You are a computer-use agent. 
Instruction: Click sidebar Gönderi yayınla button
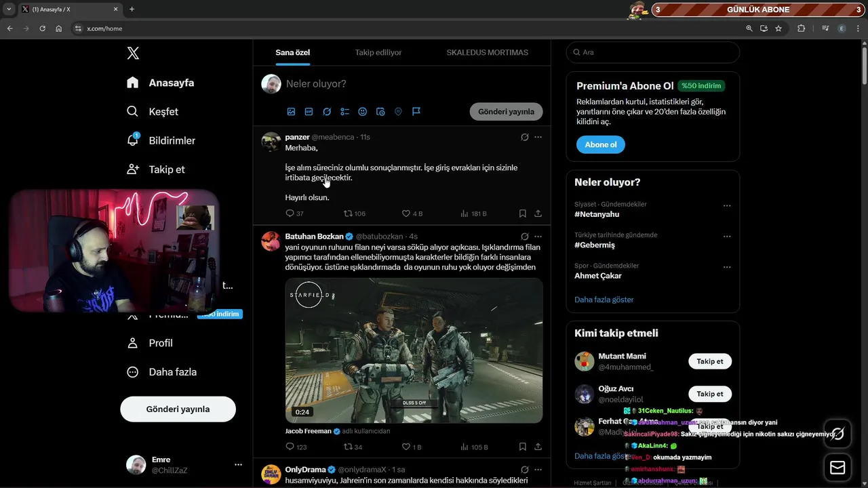point(178,409)
